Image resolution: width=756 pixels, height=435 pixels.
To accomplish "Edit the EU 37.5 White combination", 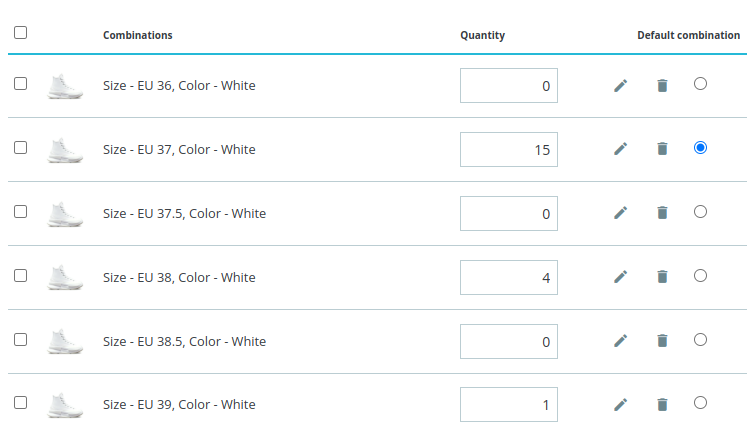I will point(621,213).
